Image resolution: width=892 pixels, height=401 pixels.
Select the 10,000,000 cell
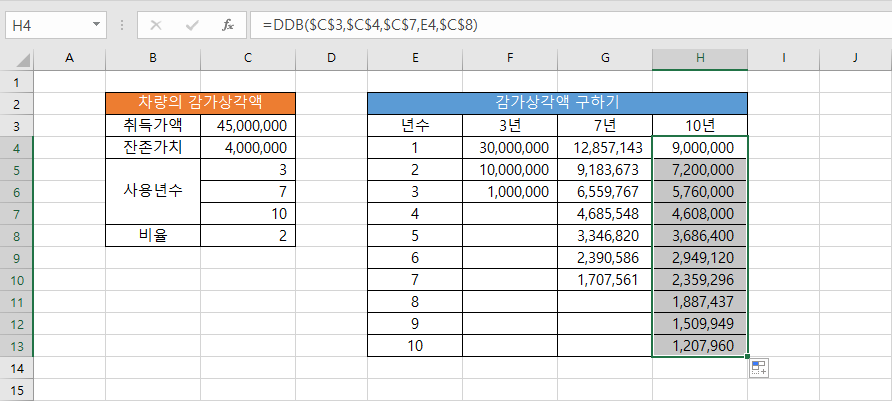pos(510,170)
